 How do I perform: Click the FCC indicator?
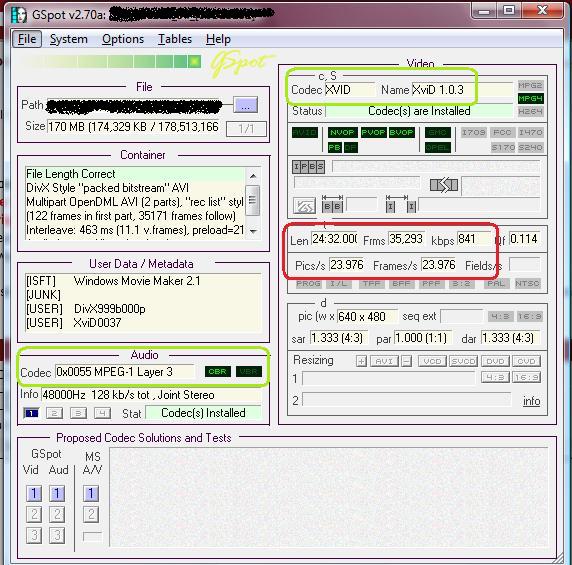point(502,132)
